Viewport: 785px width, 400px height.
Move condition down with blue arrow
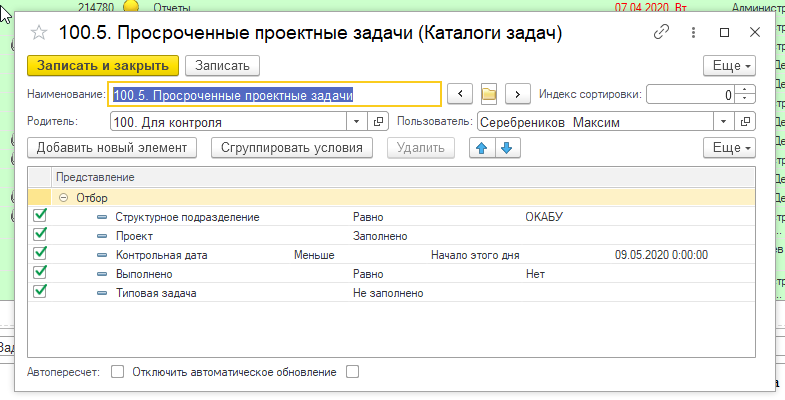tap(506, 148)
